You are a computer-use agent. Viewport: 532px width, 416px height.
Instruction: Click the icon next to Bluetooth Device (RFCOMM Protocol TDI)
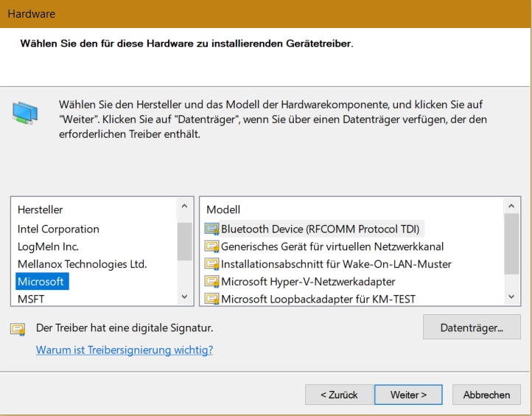[x=211, y=229]
